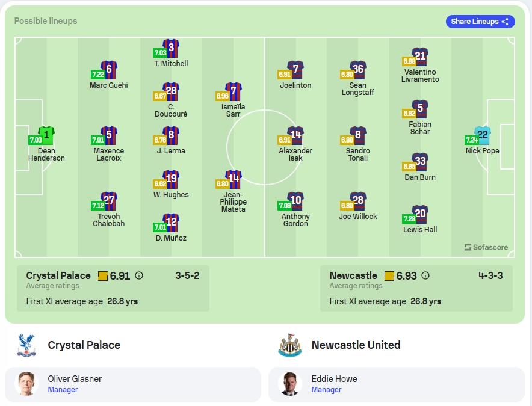Select Nick Pope's number 22 jersey
This screenshot has height=406, width=532.
pyautogui.click(x=482, y=135)
